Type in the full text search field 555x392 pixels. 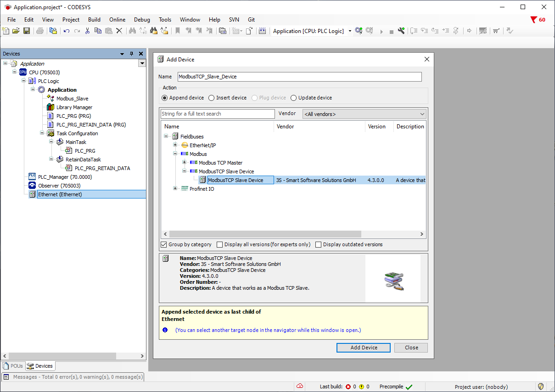point(217,113)
